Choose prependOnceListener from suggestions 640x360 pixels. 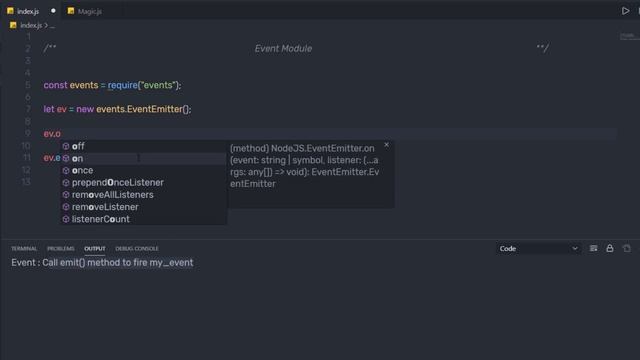[143, 182]
